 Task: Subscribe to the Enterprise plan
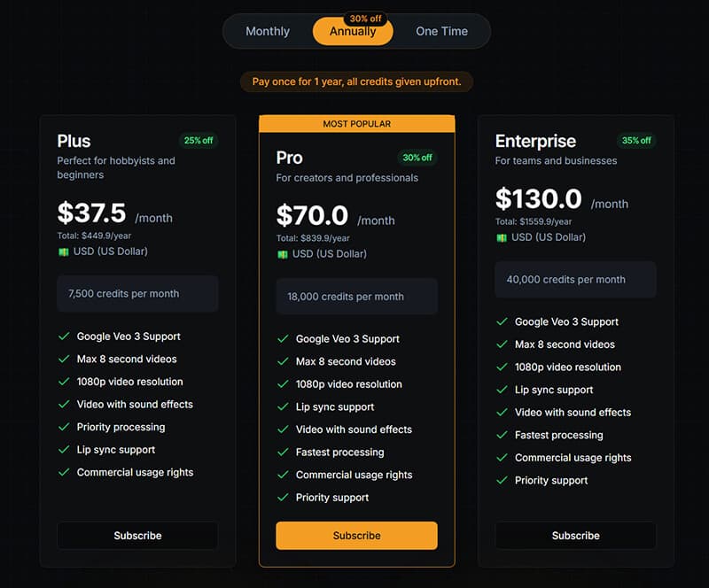[x=575, y=536]
